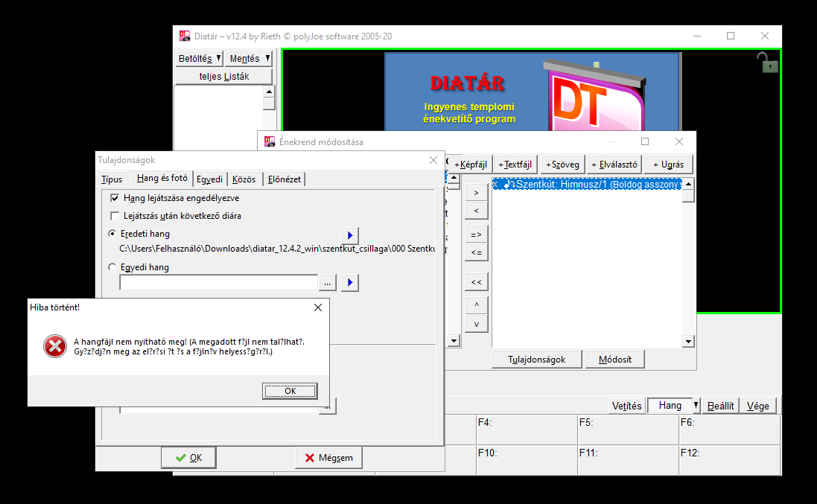Move item down with 'v' button
The image size is (817, 504).
476,324
